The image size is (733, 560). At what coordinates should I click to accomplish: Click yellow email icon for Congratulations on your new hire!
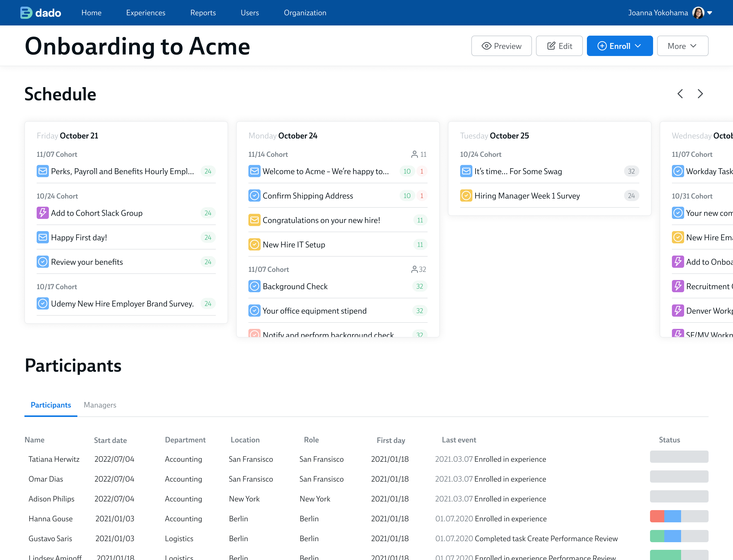(x=254, y=220)
